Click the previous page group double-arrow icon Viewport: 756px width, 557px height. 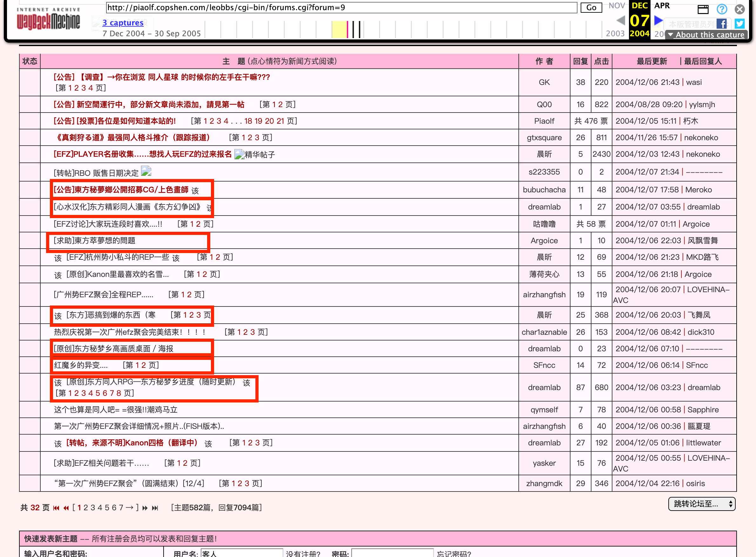[x=66, y=508]
